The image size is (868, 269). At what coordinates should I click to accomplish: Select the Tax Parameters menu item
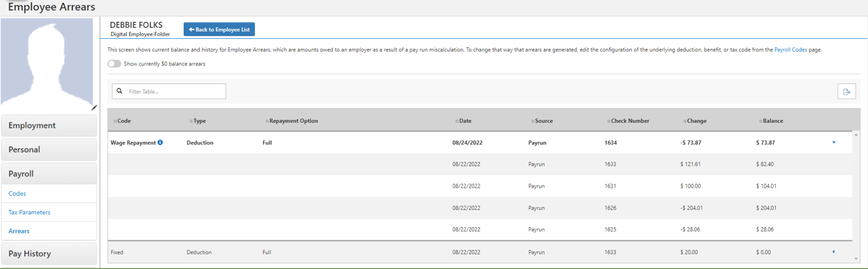tap(29, 213)
